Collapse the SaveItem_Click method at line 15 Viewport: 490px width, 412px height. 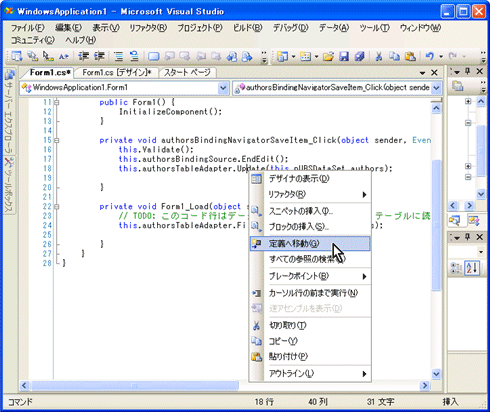57,140
